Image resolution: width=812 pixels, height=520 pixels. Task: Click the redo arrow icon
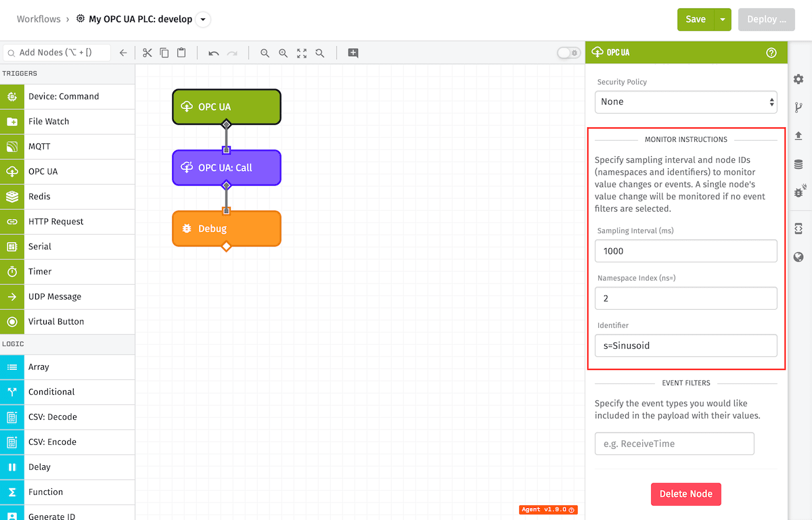[x=232, y=53]
